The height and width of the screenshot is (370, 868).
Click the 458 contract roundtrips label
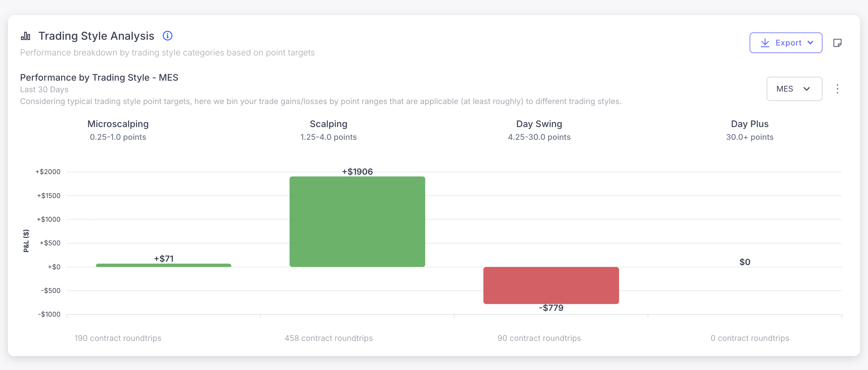click(328, 338)
